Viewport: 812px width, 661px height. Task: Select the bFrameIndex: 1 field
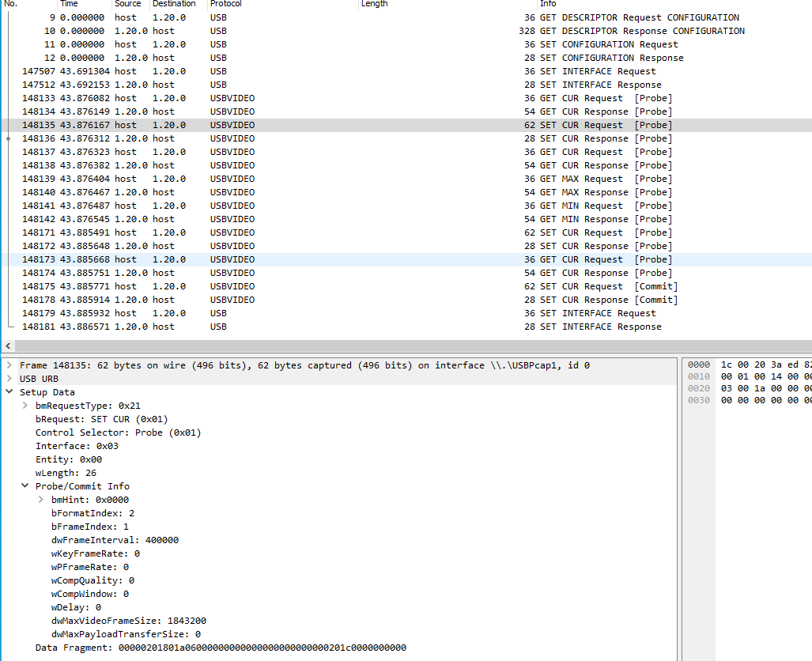point(89,527)
